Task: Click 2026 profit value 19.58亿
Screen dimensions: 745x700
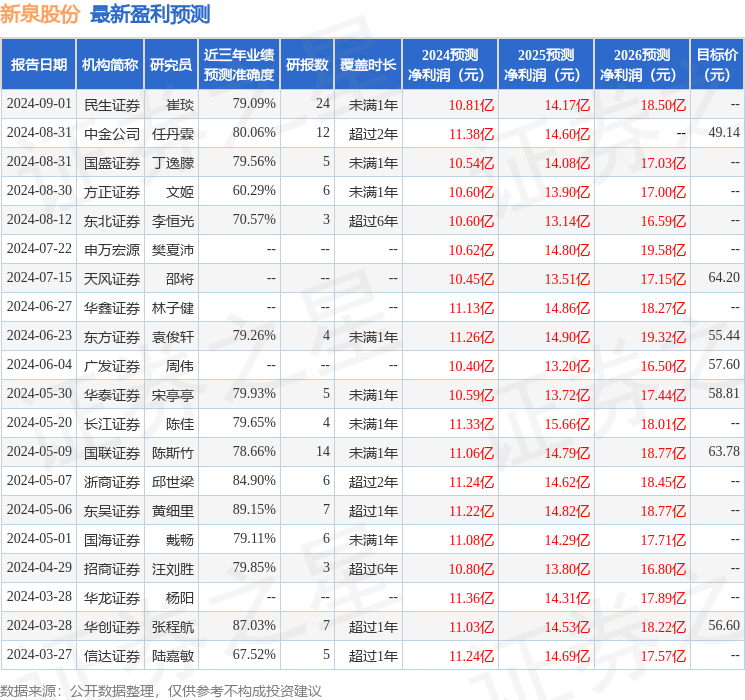Action: click(x=663, y=250)
